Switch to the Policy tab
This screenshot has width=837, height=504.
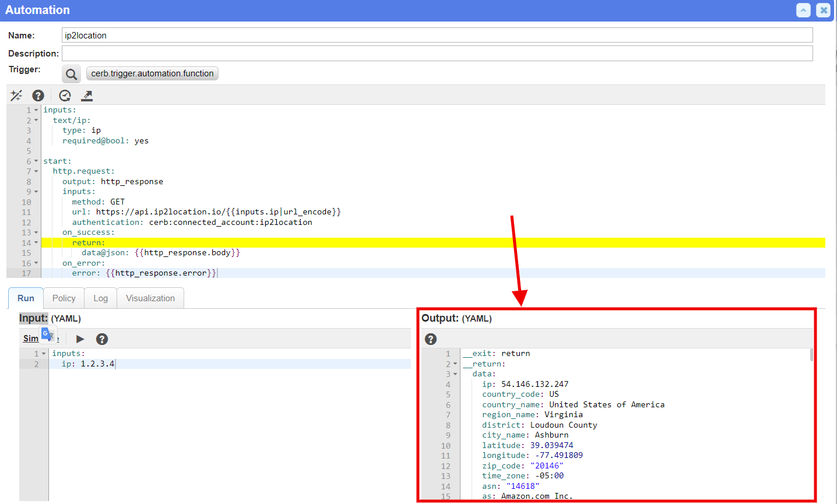click(x=64, y=298)
